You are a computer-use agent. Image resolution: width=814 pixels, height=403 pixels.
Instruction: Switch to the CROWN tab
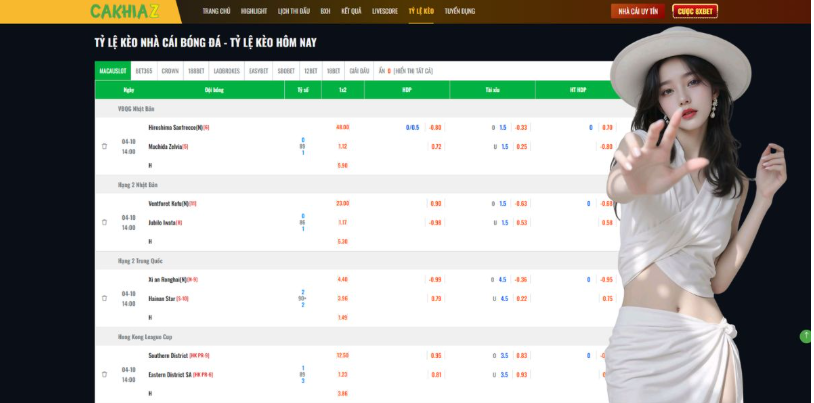tap(170, 71)
